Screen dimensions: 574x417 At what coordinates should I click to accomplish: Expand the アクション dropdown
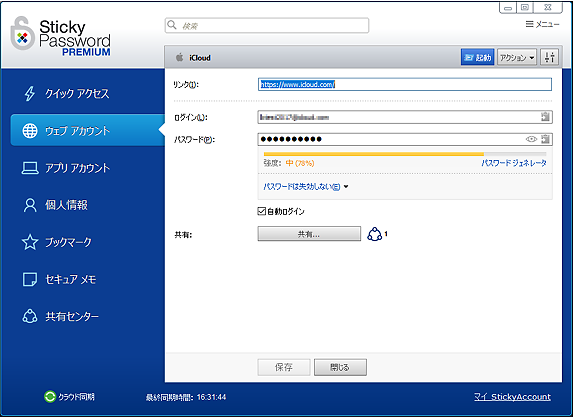[x=517, y=57]
